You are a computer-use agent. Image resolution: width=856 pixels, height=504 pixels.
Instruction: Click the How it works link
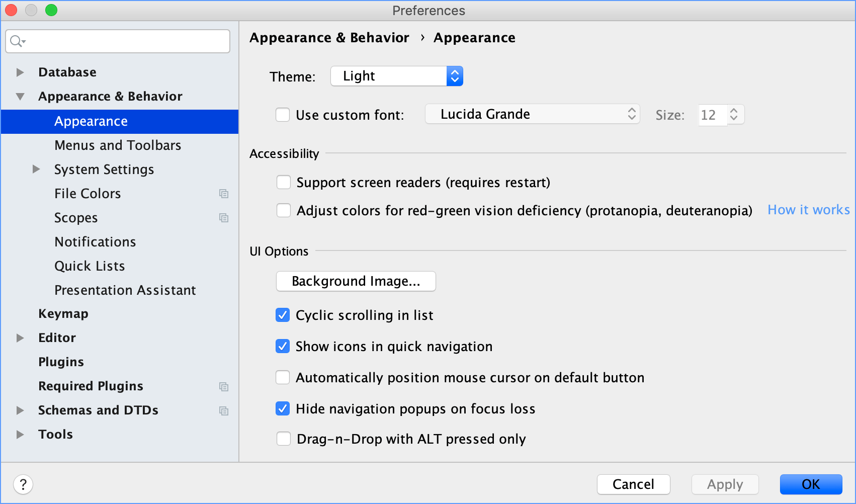coord(808,210)
